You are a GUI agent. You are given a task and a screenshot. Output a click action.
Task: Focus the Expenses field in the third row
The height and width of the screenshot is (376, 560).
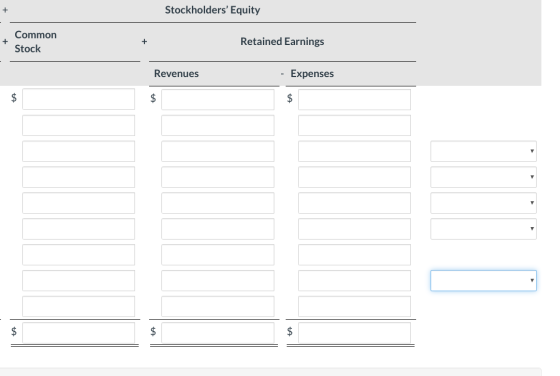click(x=354, y=151)
